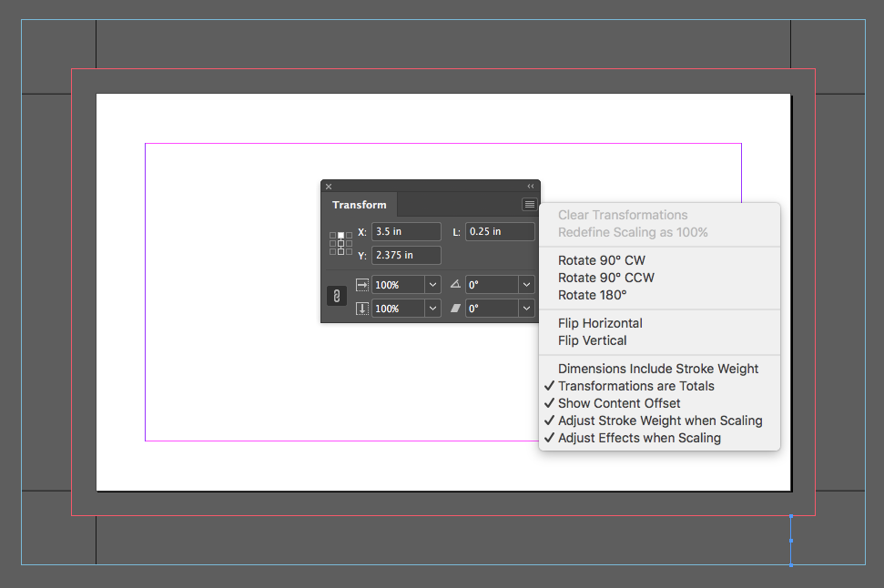This screenshot has height=588, width=884.
Task: Toggle Adjust Stroke Weight when Scaling
Action: click(x=660, y=421)
